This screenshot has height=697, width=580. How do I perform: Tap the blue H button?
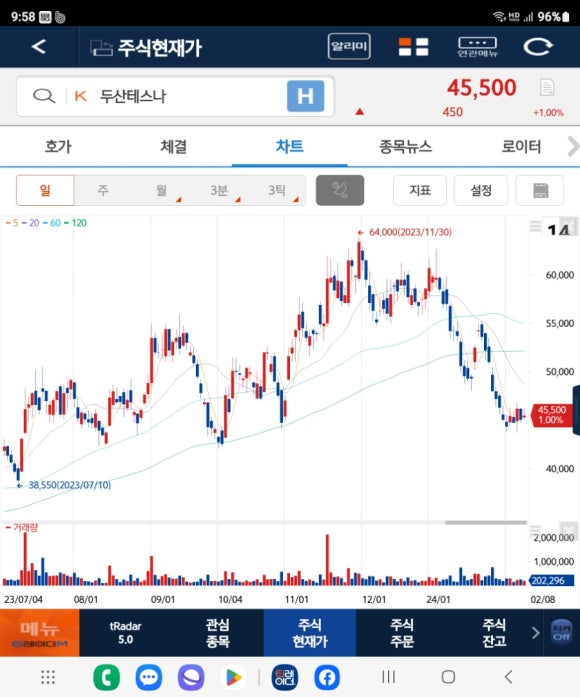tap(305, 96)
